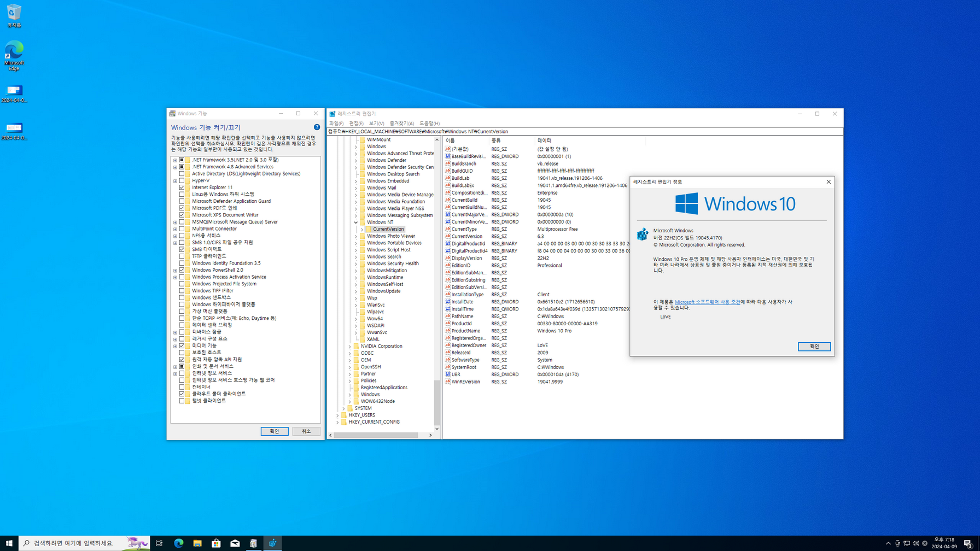Open the Microsoft 소프트웨어 사용 조건 link
The image size is (980, 551).
point(707,302)
